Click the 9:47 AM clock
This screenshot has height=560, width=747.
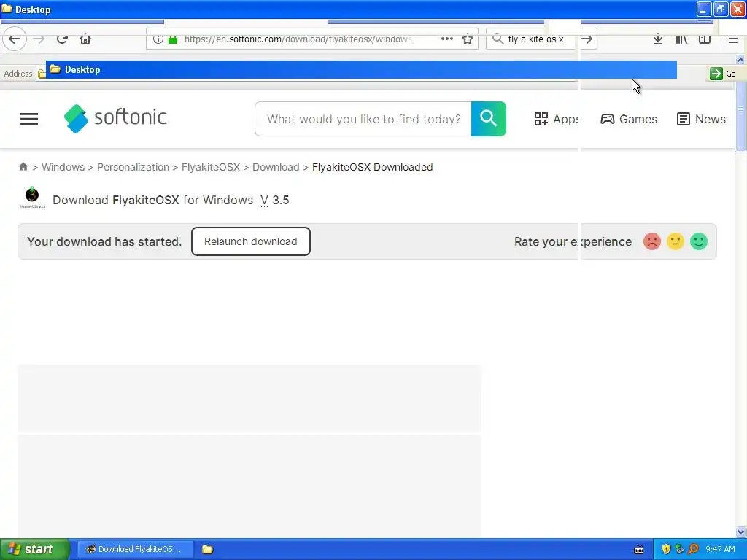coord(720,549)
